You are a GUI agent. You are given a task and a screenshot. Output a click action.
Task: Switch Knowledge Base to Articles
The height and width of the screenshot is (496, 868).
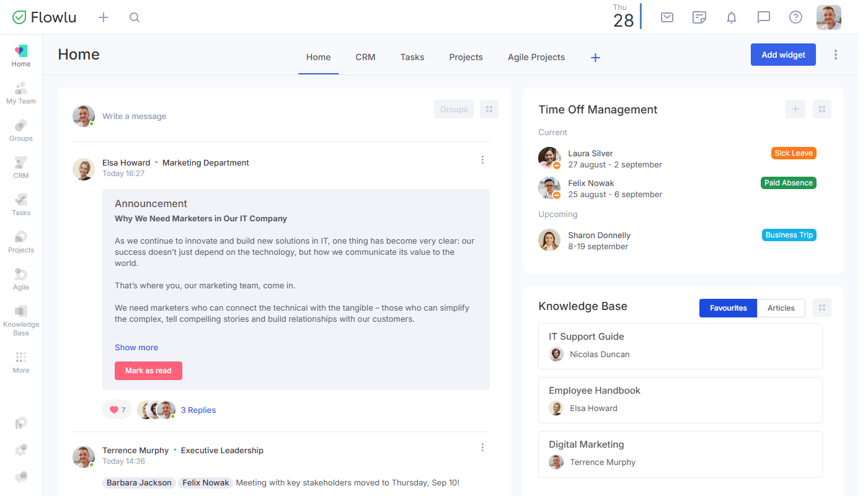click(781, 308)
